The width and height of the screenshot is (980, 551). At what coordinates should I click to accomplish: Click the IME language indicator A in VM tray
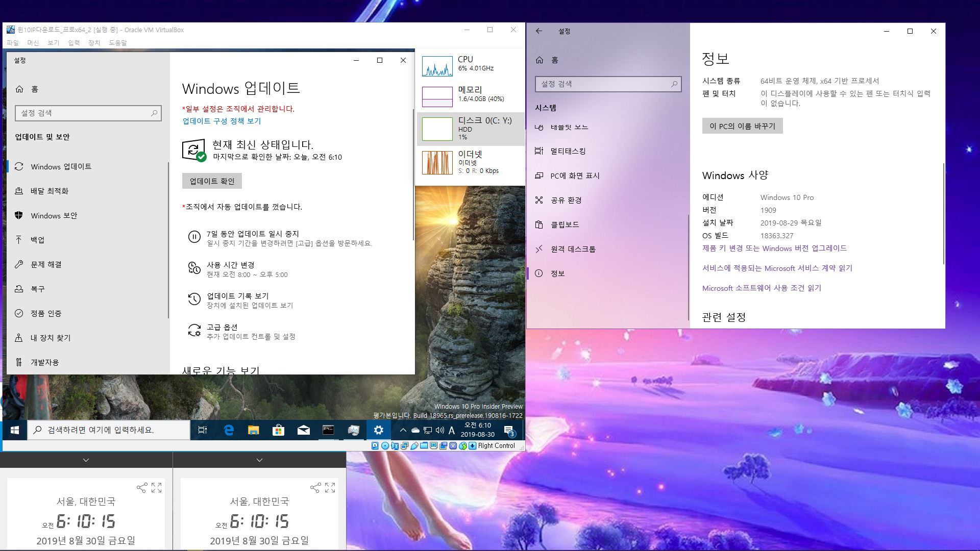(x=451, y=430)
